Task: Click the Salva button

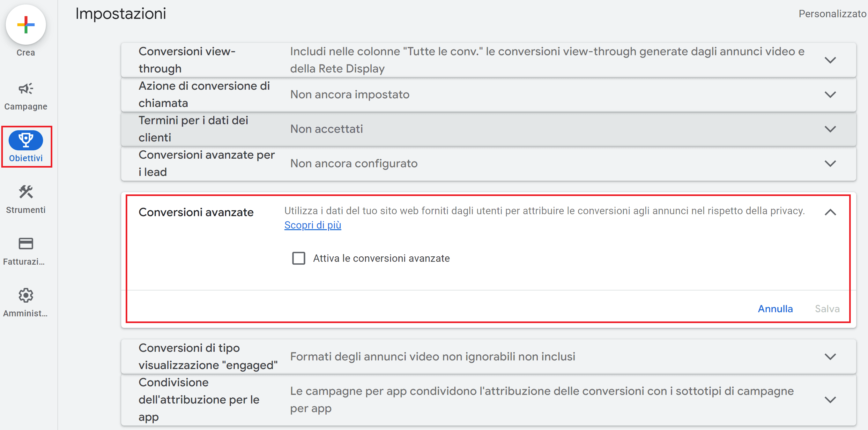Action: 827,309
